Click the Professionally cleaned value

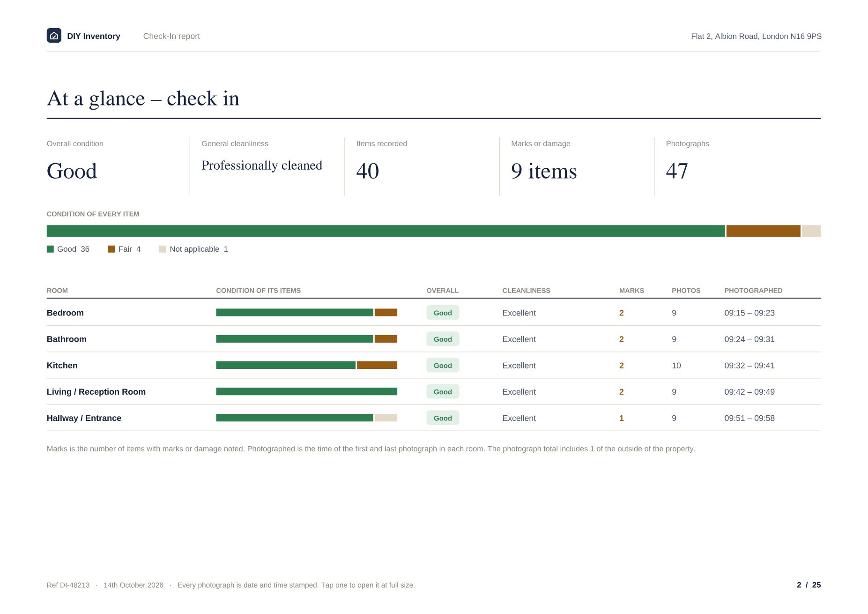[x=262, y=165]
